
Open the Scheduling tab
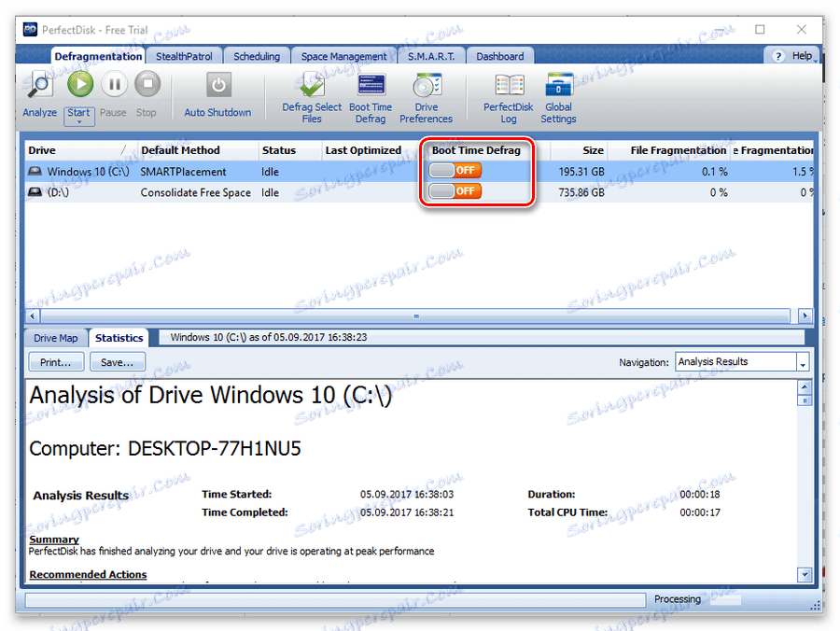click(257, 56)
